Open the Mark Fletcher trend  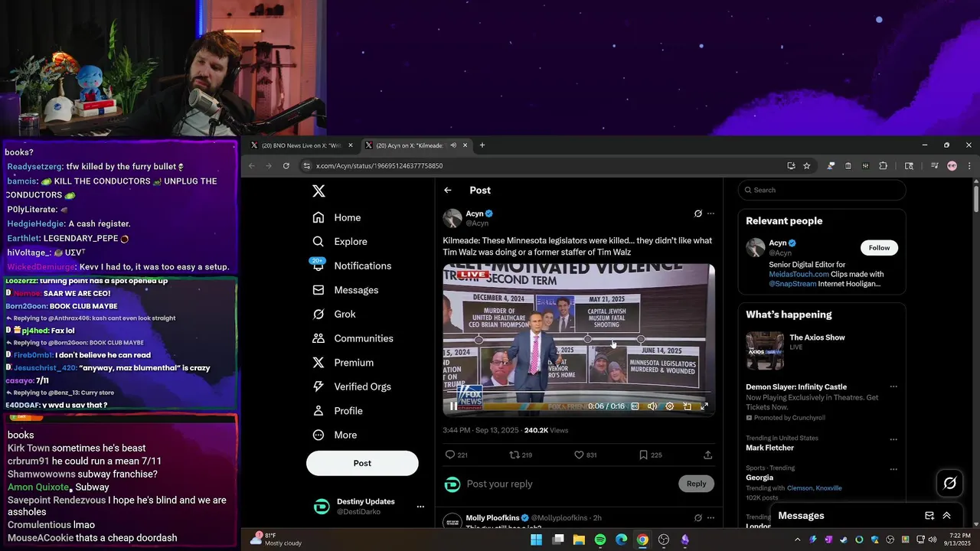click(x=769, y=448)
